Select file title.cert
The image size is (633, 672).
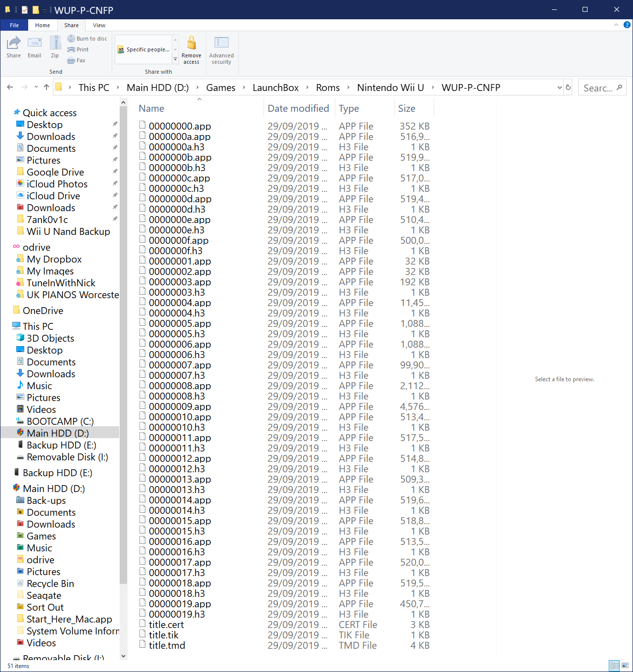(166, 625)
